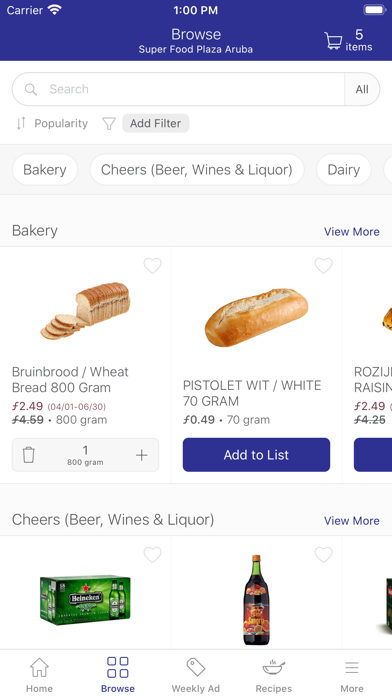Tap the magnifying glass search icon
The image size is (392, 696).
click(31, 89)
